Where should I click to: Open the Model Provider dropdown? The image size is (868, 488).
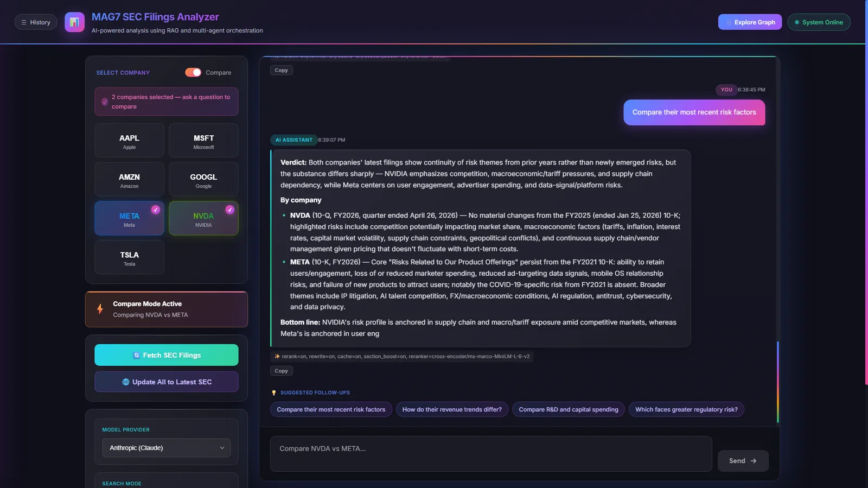tap(167, 448)
